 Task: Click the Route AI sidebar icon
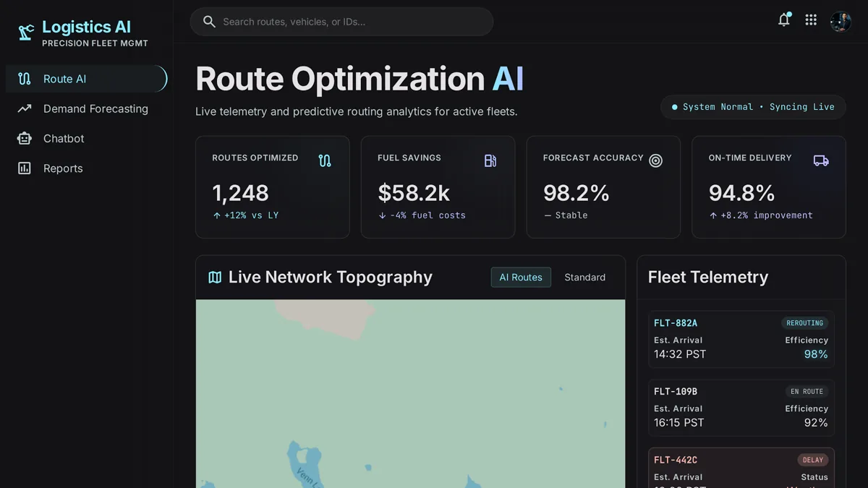coord(25,79)
